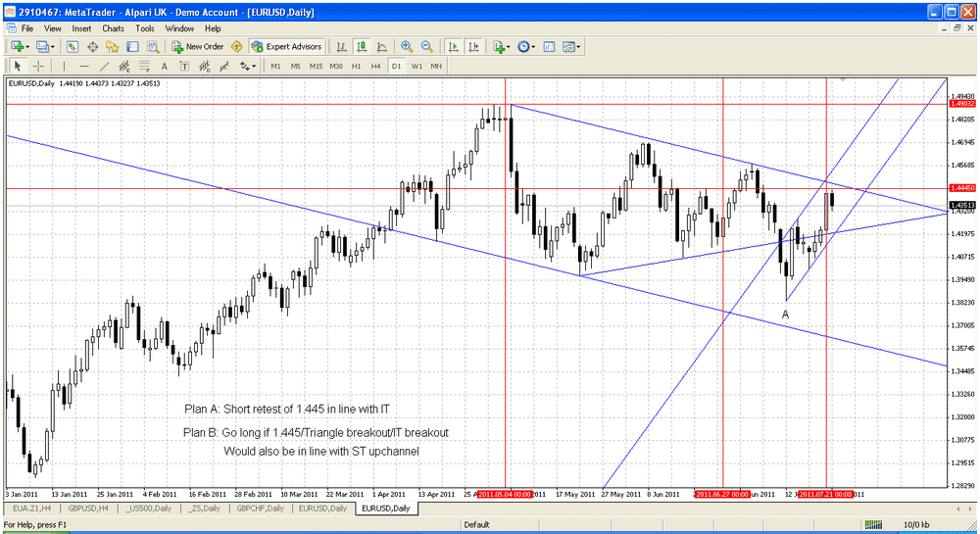Screen dimensions: 980x534
Task: Click the New Order button
Action: (198, 46)
